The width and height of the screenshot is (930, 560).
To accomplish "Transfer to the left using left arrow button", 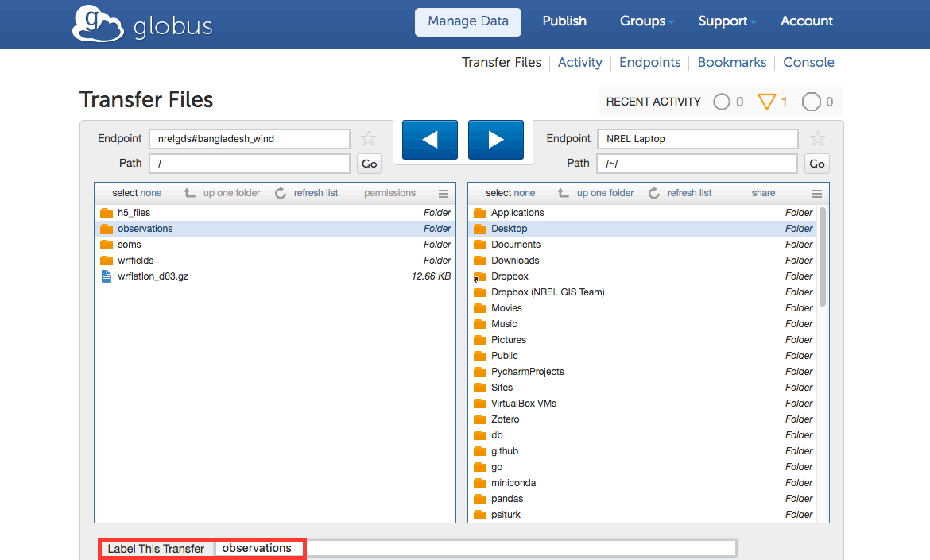I will [430, 140].
